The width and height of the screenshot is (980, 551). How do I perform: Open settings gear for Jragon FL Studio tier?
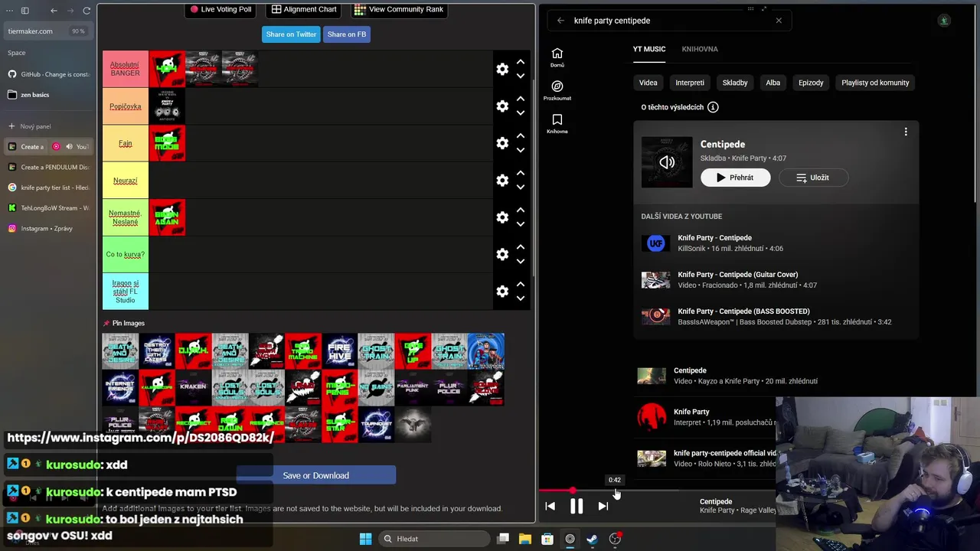502,292
